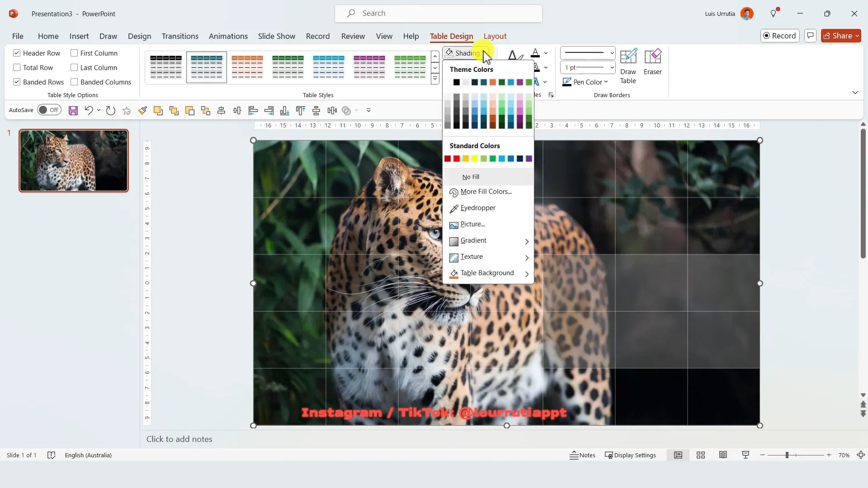
Task: Click the Merge Shapes icon
Action: pyautogui.click(x=347, y=110)
